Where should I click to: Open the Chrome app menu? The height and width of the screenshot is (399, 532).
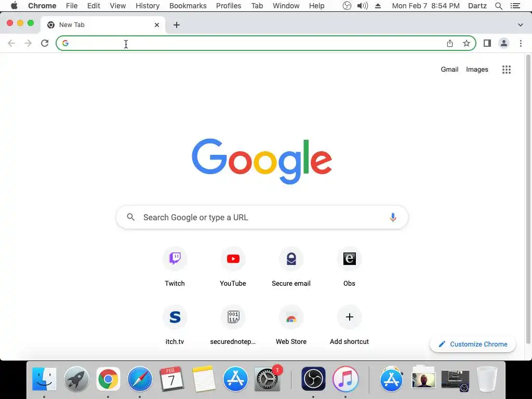tap(42, 6)
